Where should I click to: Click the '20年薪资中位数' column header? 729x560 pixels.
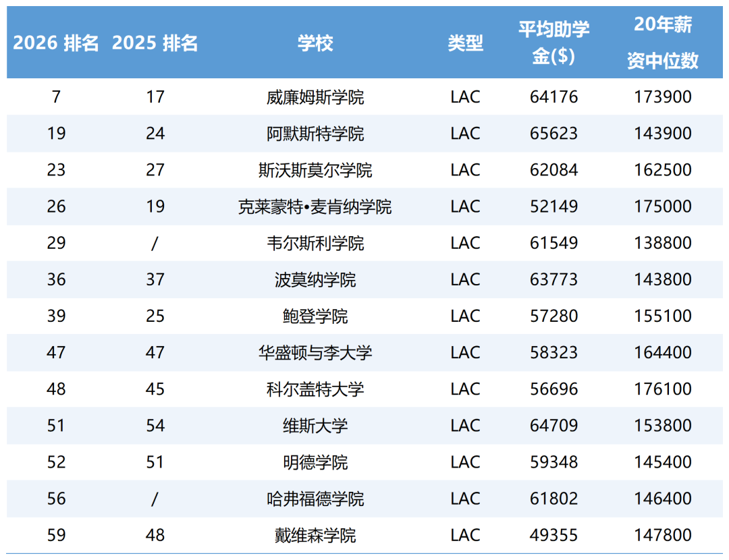[663, 43]
